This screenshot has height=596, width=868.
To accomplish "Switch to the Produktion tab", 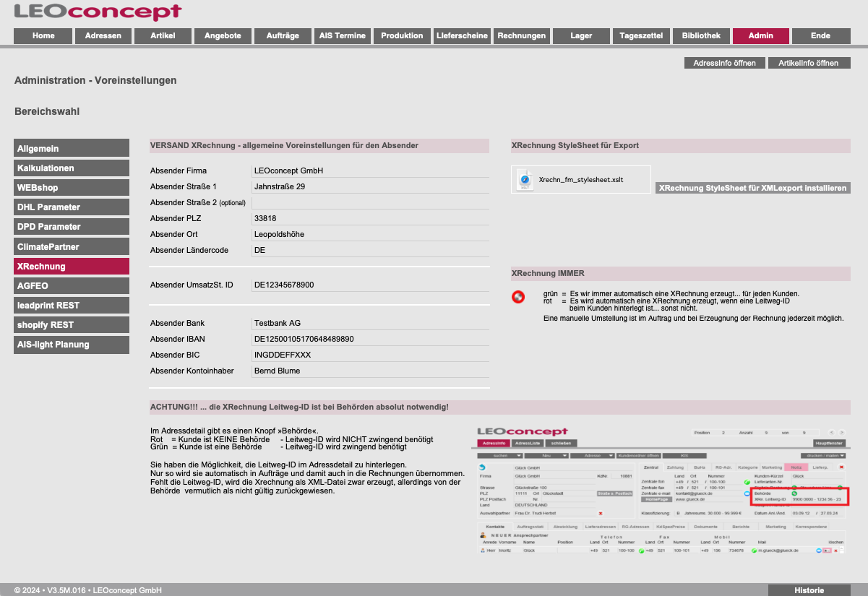I will (x=402, y=35).
